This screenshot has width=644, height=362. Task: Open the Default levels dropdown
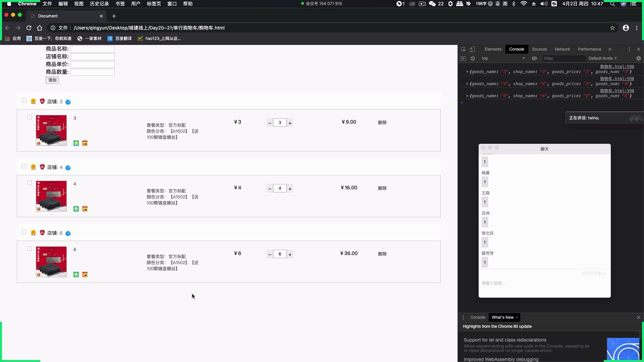coord(603,58)
